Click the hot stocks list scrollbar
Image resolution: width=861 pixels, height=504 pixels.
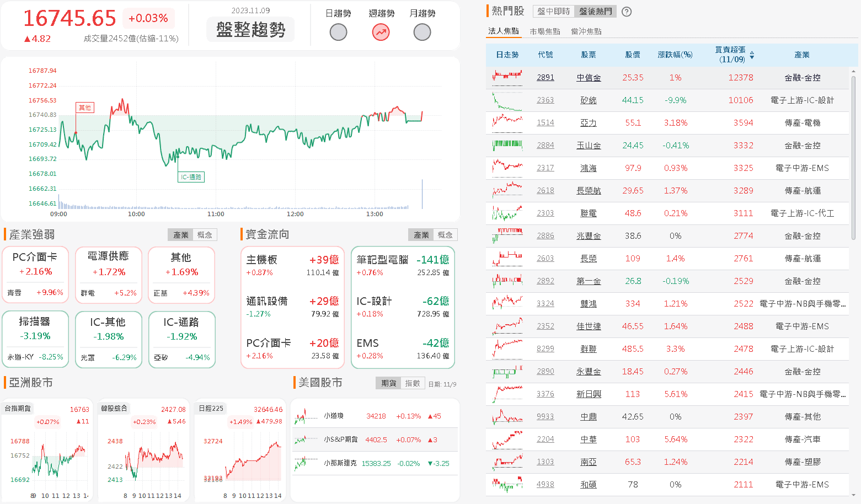click(854, 157)
